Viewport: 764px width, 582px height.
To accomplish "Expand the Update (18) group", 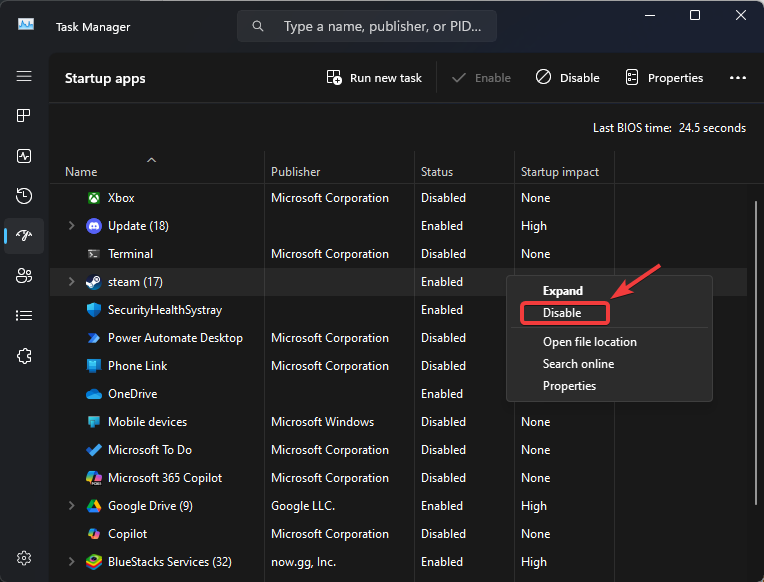I will 72,226.
